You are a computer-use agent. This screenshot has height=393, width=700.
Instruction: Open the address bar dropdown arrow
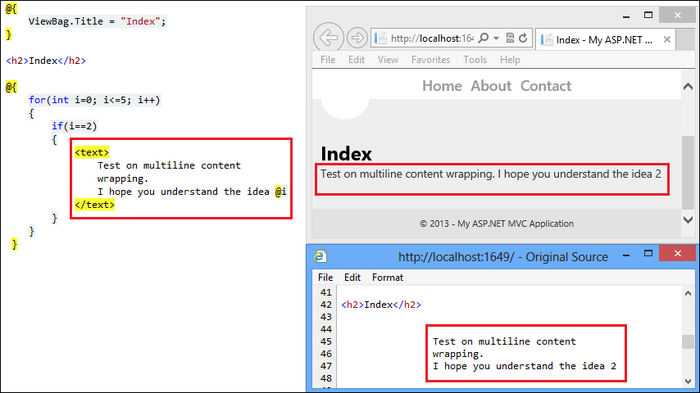496,38
